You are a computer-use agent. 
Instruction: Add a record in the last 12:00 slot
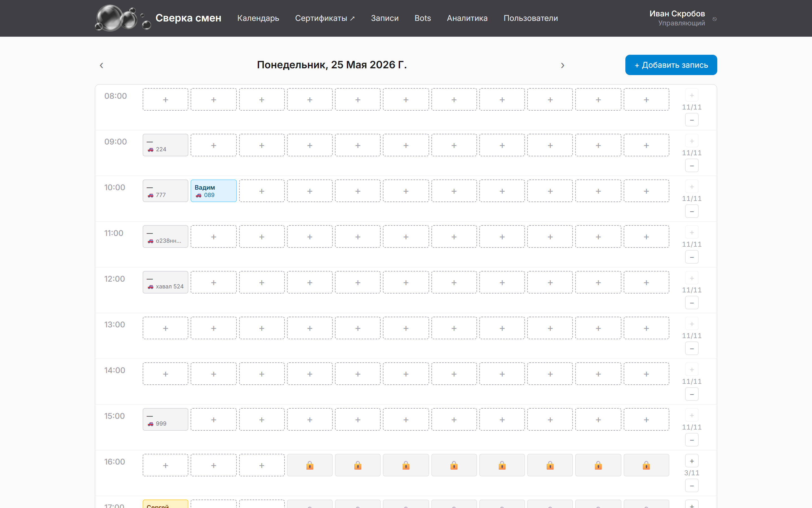coord(646,282)
